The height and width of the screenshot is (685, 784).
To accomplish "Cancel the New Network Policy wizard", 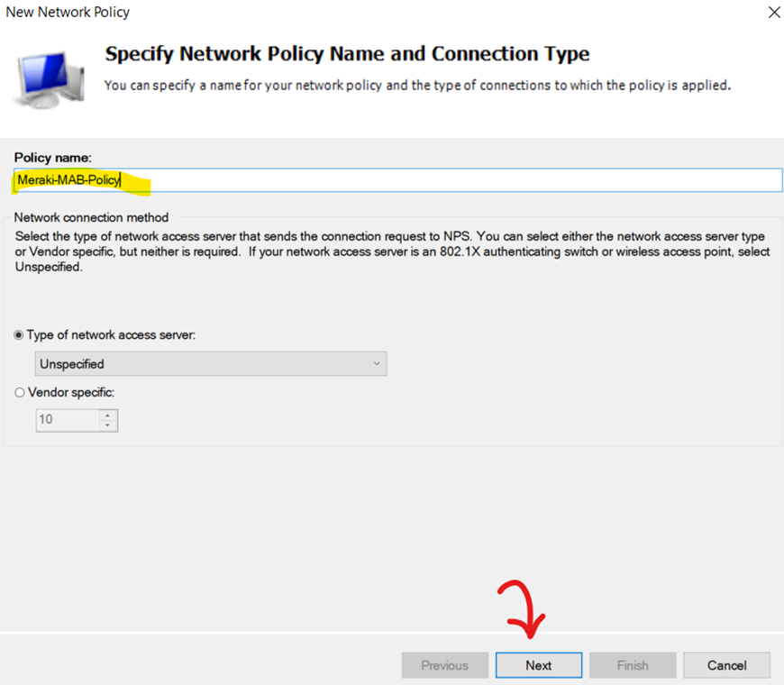I will pyautogui.click(x=726, y=665).
